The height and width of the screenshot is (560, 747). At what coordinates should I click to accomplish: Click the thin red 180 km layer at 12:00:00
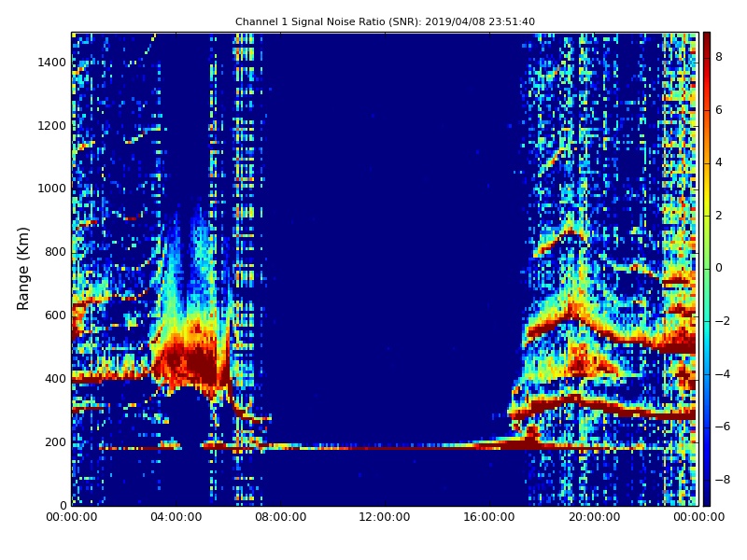tap(385, 448)
